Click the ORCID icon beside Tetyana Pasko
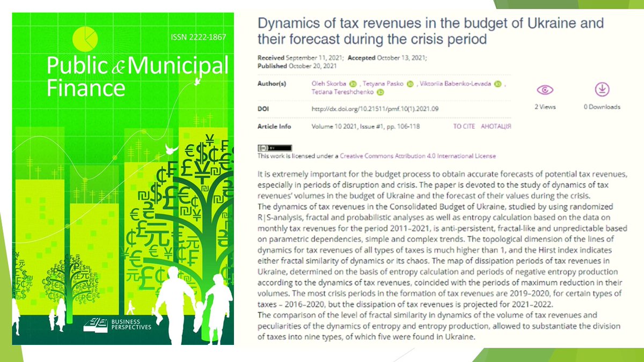This screenshot has height=362, width=644. coord(411,84)
